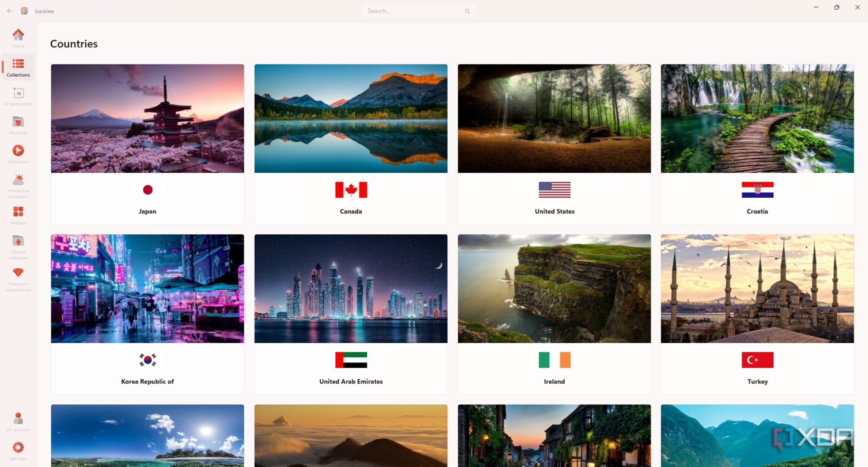
Task: Select the Canada country label
Action: 351,211
